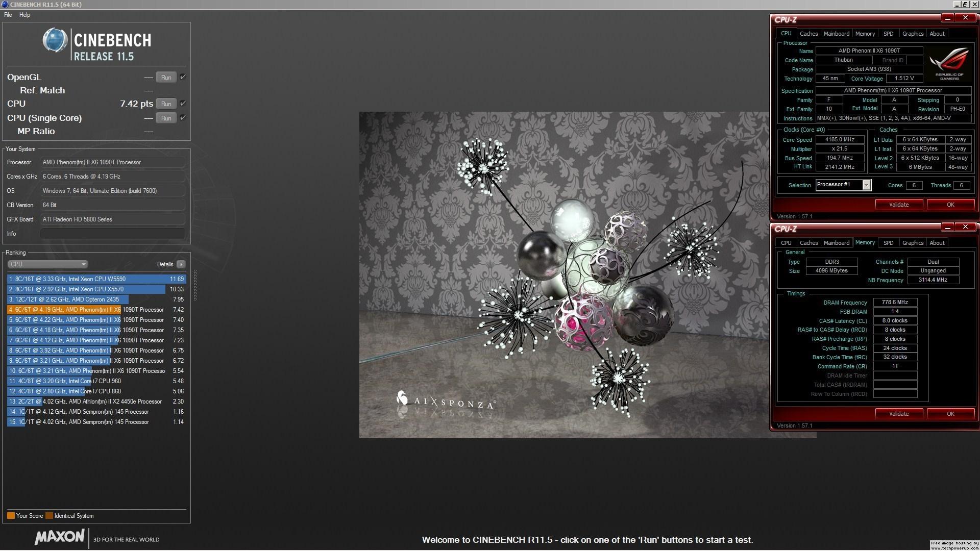980x551 pixels.
Task: Select ranking row 6C/6T @ 3.92 GHz
Action: tap(96, 350)
